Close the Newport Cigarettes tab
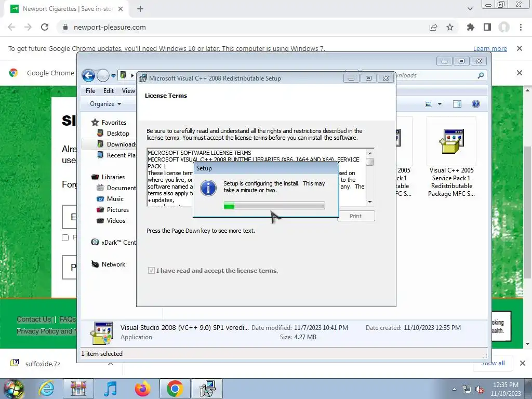This screenshot has height=399, width=532. click(121, 9)
